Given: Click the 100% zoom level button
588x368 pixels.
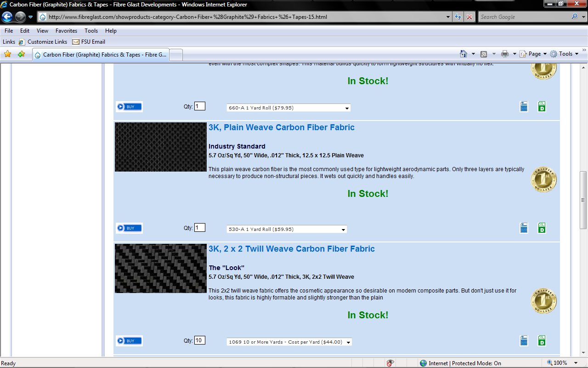Looking at the screenshot, I should pyautogui.click(x=557, y=363).
